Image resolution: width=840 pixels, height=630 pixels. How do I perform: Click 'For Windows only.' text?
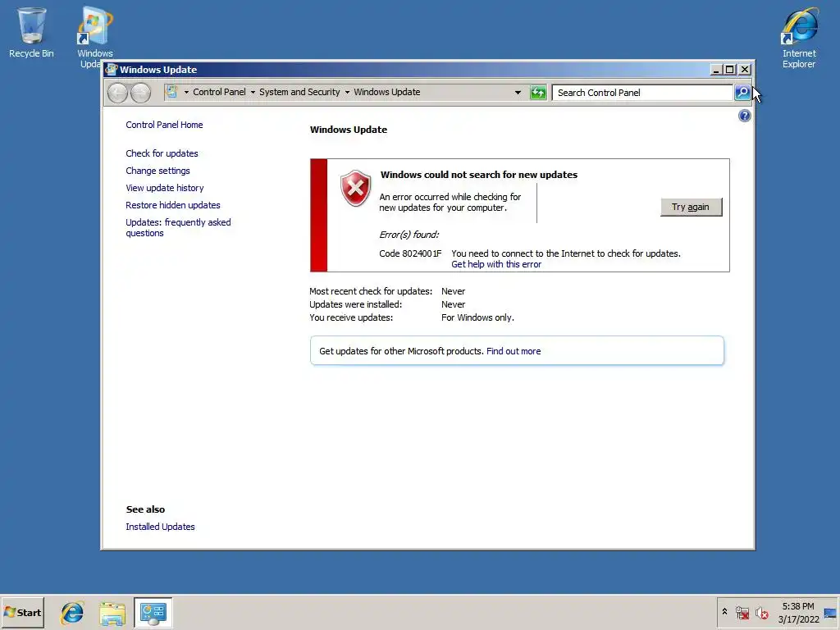point(477,317)
